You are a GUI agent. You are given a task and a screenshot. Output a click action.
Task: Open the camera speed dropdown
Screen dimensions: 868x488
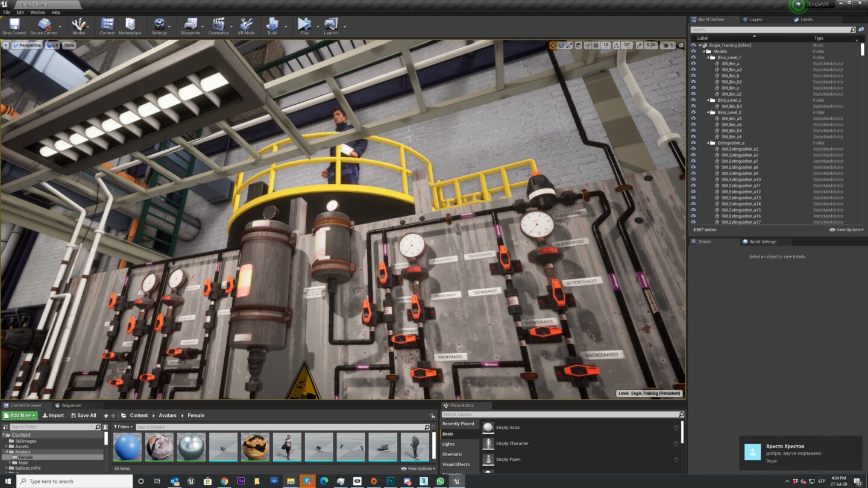tap(667, 45)
